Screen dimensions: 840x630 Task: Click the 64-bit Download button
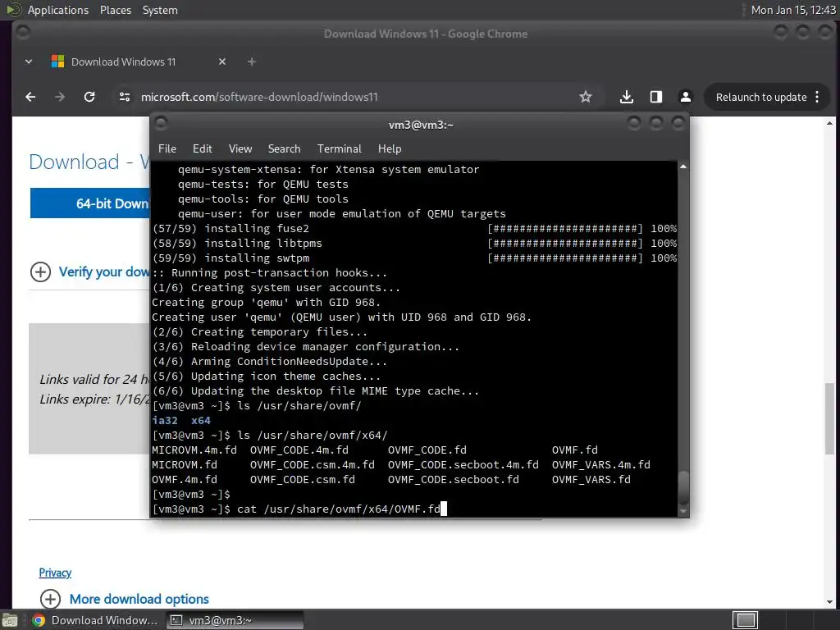coord(90,203)
